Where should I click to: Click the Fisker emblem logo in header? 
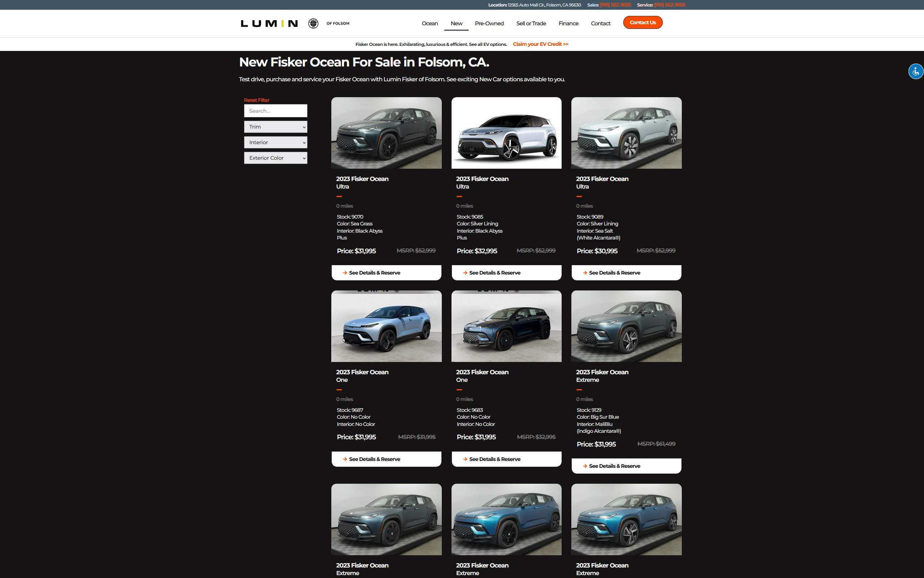pyautogui.click(x=313, y=23)
